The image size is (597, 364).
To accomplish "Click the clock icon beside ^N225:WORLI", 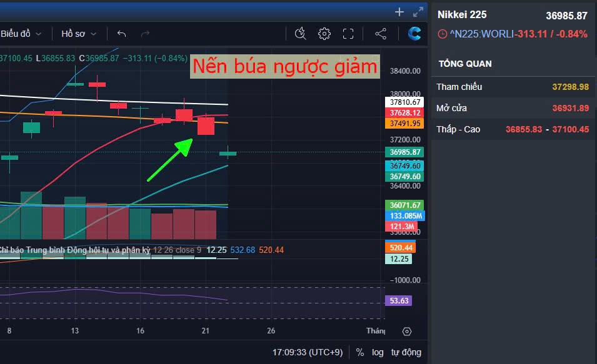I will click(x=442, y=34).
